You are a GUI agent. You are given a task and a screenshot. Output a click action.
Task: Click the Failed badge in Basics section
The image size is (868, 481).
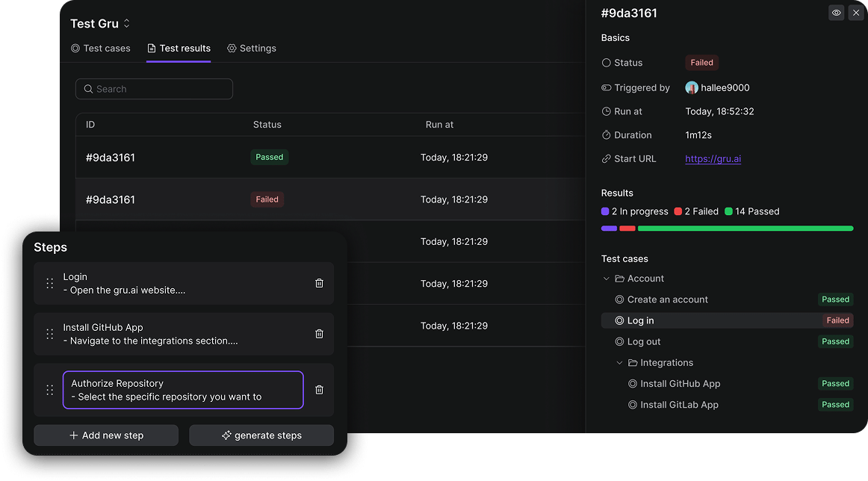(702, 63)
